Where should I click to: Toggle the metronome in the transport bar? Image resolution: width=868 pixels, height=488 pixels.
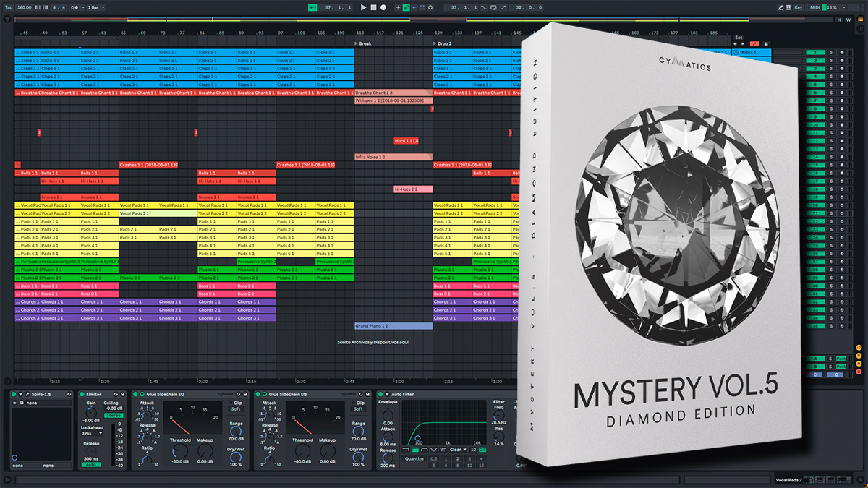(75, 7)
